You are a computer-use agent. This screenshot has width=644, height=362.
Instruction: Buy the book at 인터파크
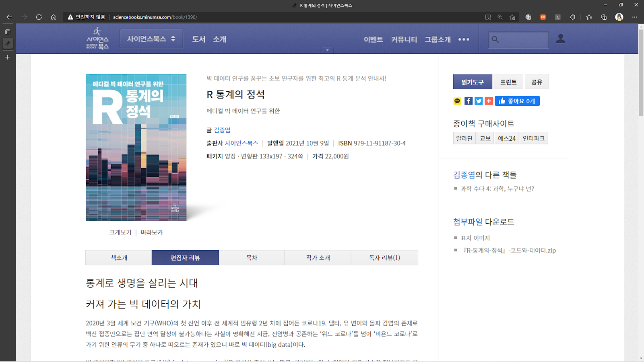(534, 138)
